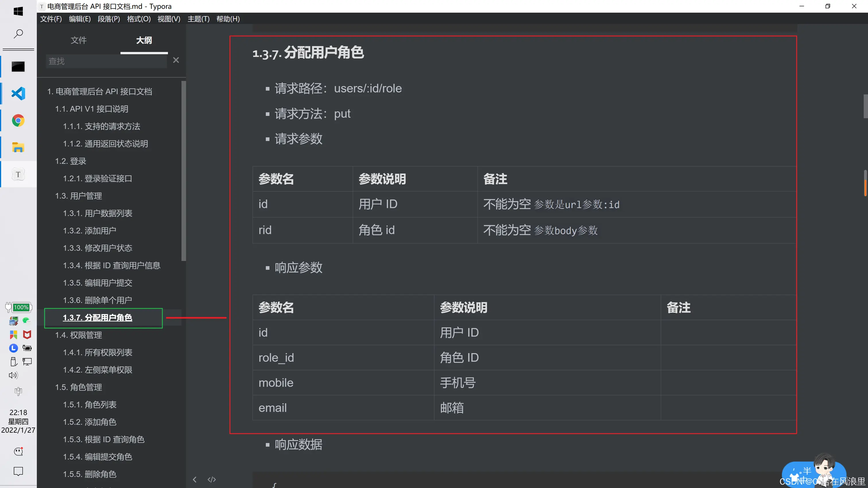
Task: Type in the 查找 outline search field
Action: (106, 61)
